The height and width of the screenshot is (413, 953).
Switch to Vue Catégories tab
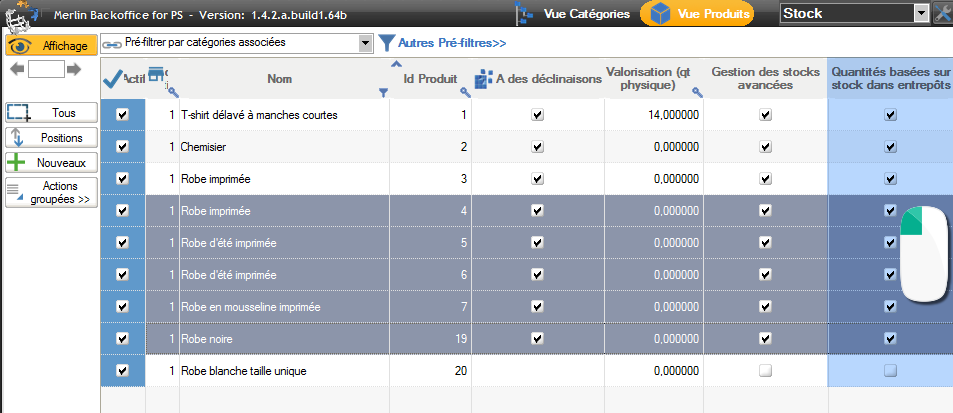[573, 14]
